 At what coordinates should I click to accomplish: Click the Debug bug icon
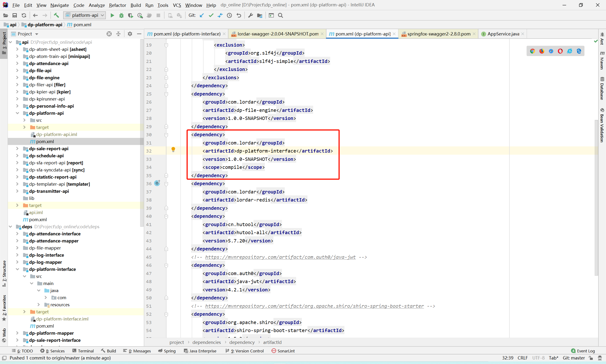pyautogui.click(x=121, y=15)
